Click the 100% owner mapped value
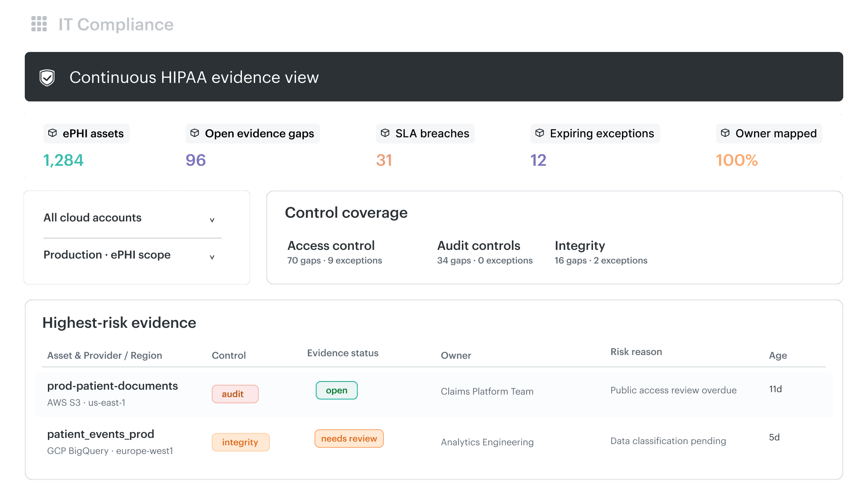The image size is (868, 501). (x=737, y=160)
